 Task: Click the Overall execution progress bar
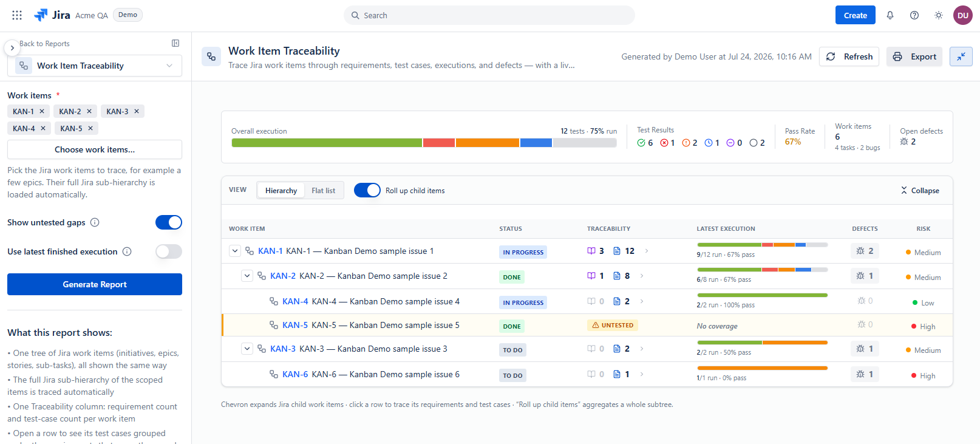click(424, 143)
